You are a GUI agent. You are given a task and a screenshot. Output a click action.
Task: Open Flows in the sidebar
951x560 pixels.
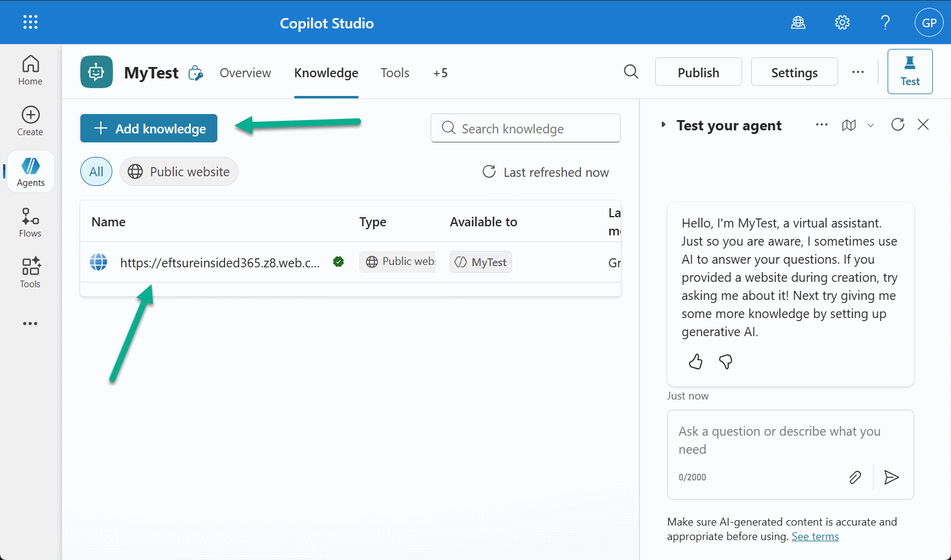point(30,223)
